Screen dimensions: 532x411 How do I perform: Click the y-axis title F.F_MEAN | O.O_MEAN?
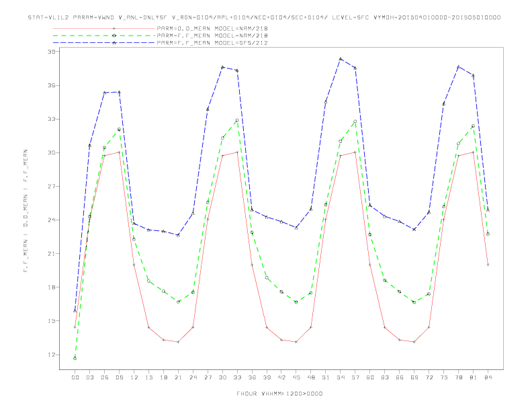point(26,211)
